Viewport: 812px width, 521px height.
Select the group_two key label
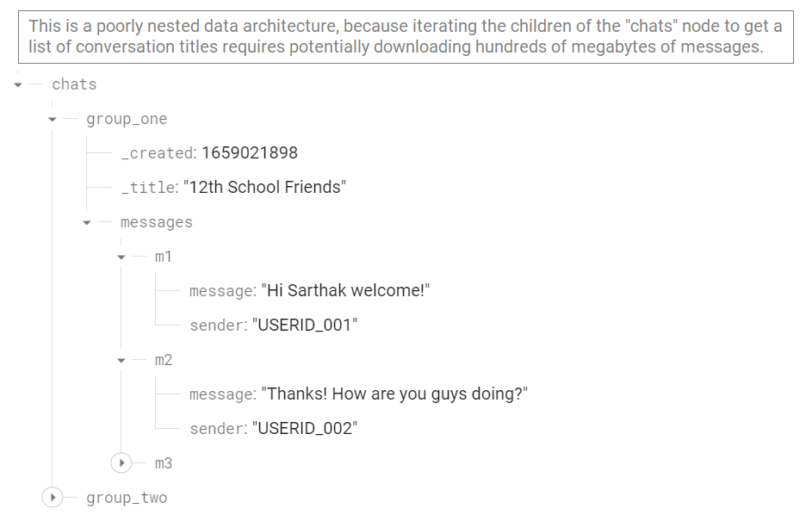[x=127, y=498]
